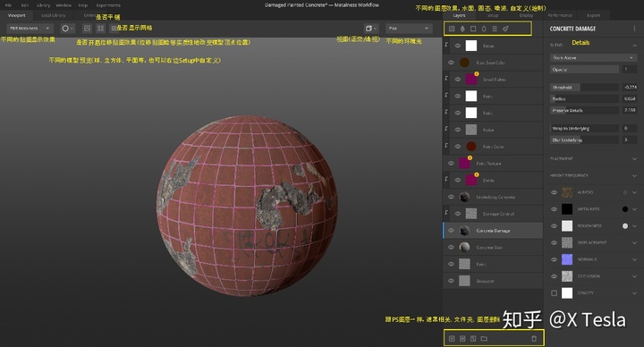The height and width of the screenshot is (347, 644).
Task: Open the PBR Metalness display mode dropdown
Action: pyautogui.click(x=30, y=29)
